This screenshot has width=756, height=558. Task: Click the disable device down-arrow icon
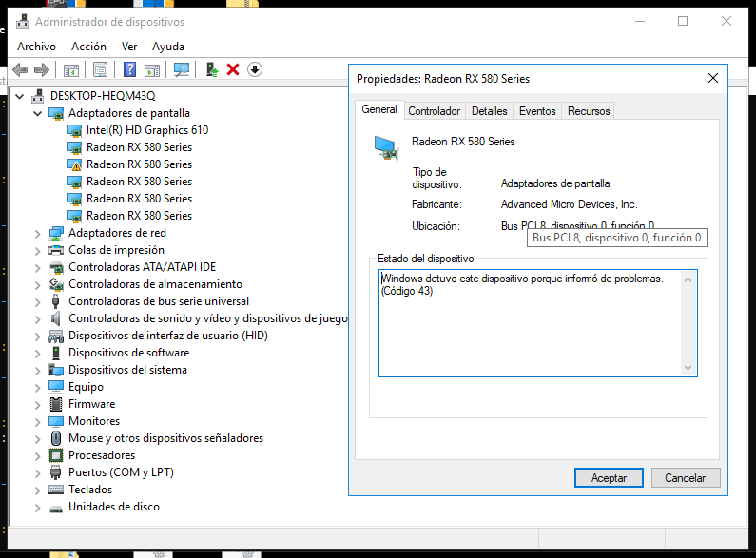(x=255, y=69)
